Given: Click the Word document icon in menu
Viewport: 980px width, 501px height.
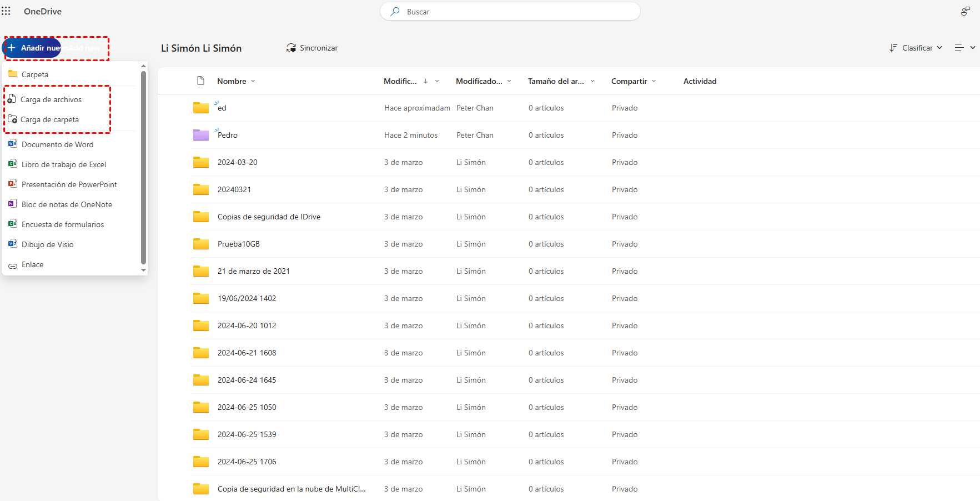Looking at the screenshot, I should [x=13, y=144].
